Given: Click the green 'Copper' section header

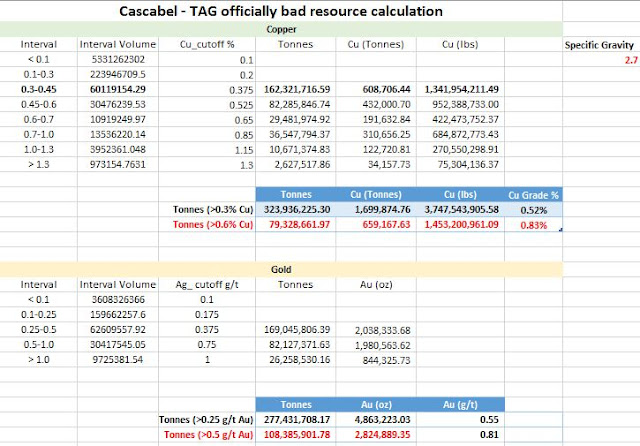Looking at the screenshot, I should (x=281, y=29).
